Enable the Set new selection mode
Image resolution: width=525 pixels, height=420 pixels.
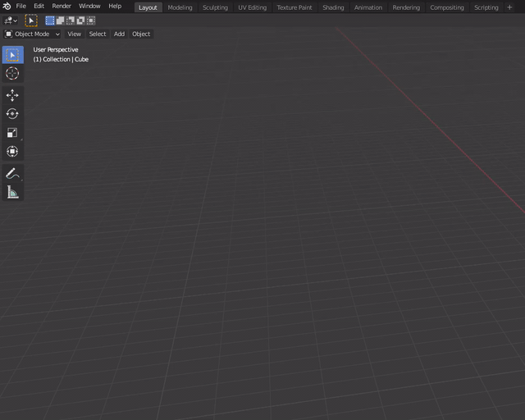[50, 21]
